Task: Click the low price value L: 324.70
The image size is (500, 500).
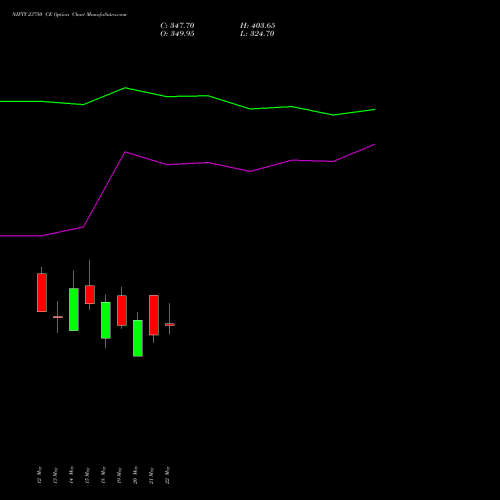Action: tap(257, 34)
